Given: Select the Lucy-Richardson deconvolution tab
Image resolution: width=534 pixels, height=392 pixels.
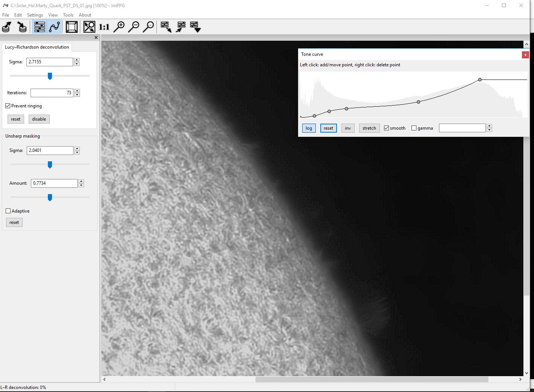Looking at the screenshot, I should click(x=37, y=47).
